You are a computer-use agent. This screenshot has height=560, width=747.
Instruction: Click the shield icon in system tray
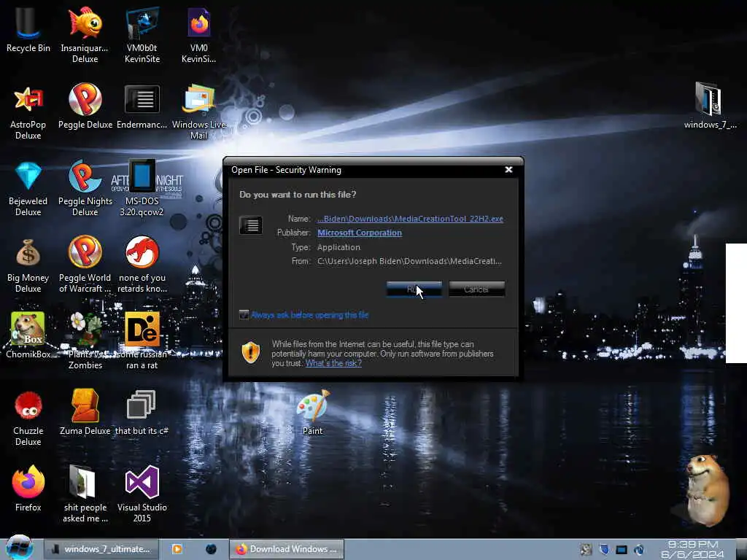click(x=604, y=550)
